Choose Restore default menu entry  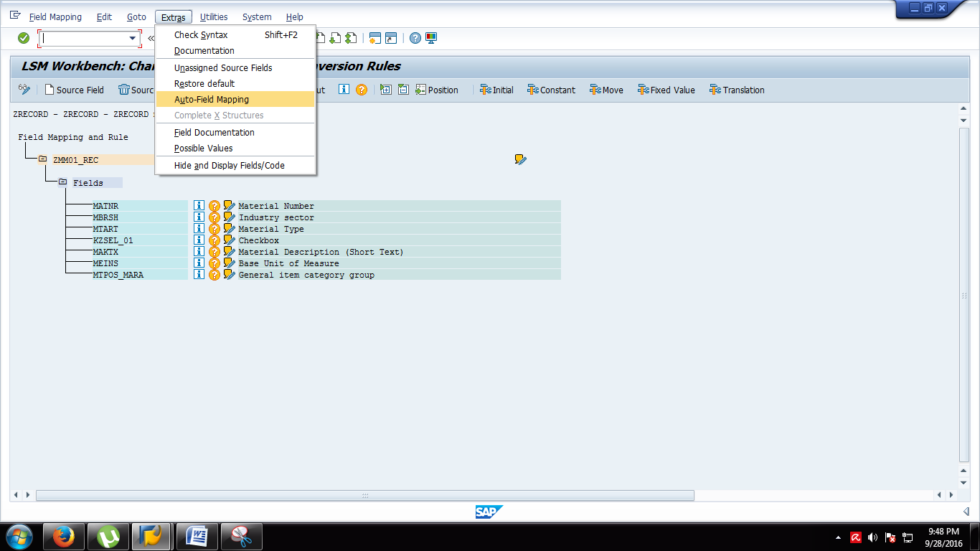[x=235, y=84]
